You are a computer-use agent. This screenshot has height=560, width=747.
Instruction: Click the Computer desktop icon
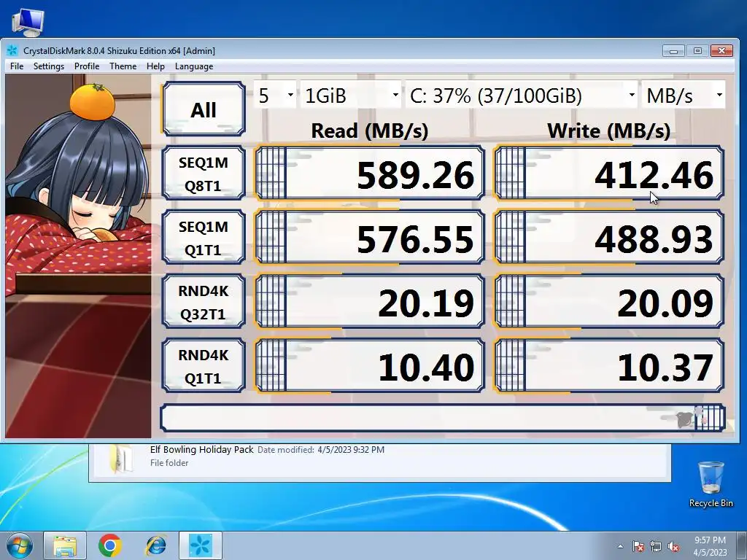[x=28, y=23]
